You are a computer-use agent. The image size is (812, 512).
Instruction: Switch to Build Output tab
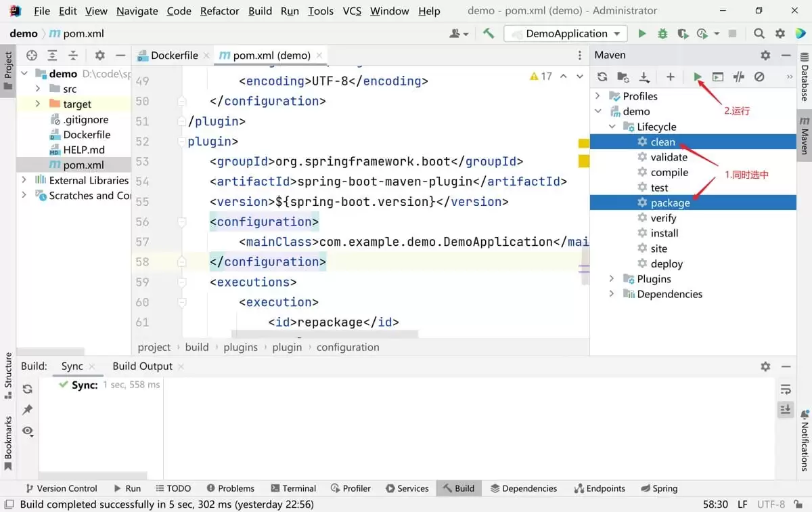(142, 366)
